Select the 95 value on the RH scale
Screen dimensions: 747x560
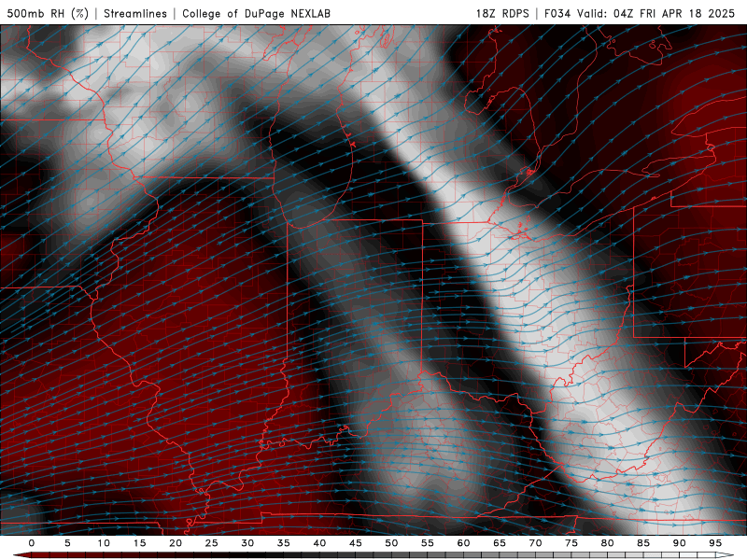click(715, 543)
